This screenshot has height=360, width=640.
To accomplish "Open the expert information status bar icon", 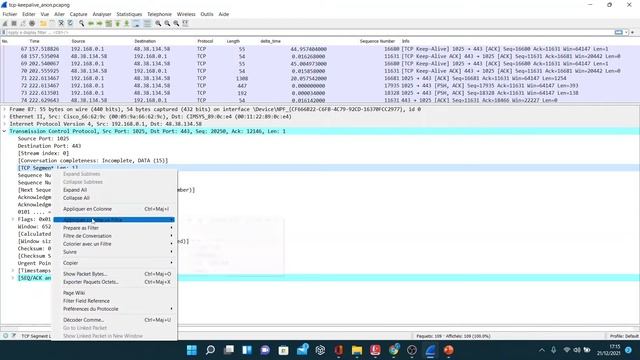I will (5, 336).
